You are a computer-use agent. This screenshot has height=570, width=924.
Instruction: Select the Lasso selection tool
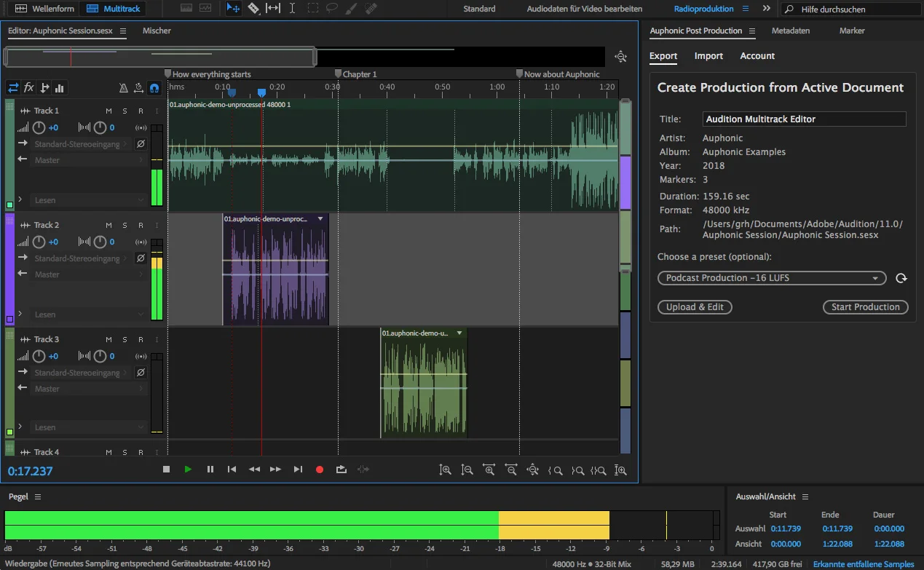point(333,9)
